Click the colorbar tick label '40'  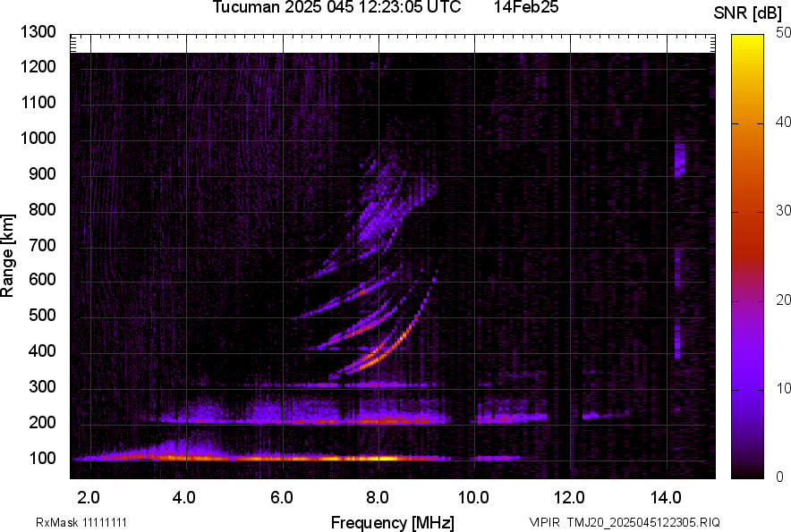(784, 122)
